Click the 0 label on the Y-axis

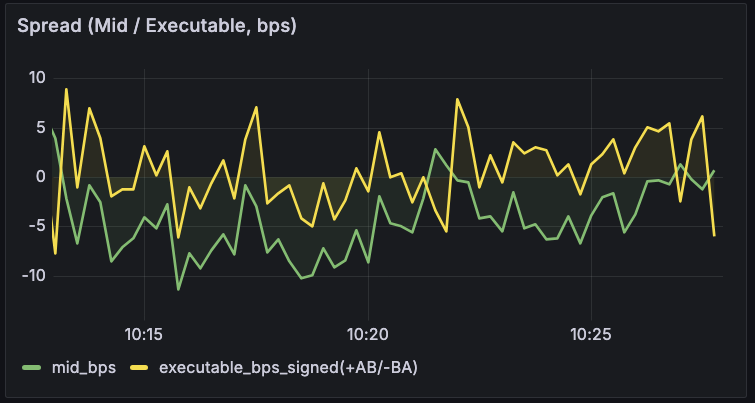pyautogui.click(x=41, y=177)
